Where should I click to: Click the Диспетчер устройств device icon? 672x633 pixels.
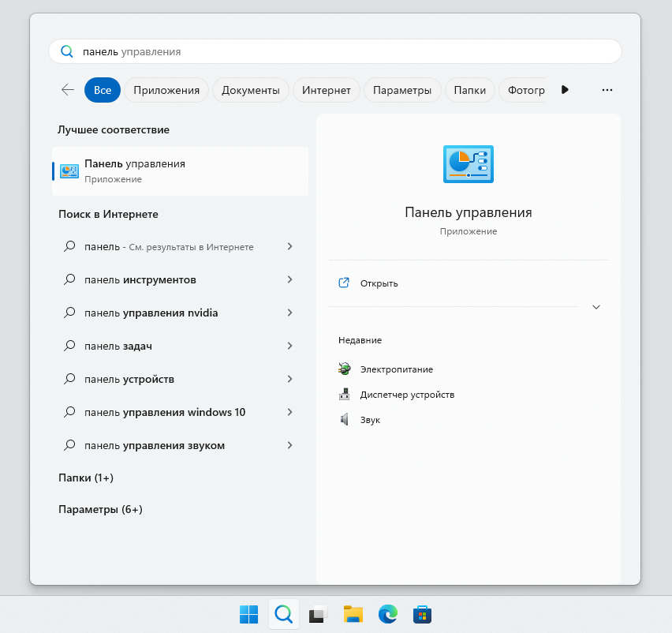click(344, 394)
